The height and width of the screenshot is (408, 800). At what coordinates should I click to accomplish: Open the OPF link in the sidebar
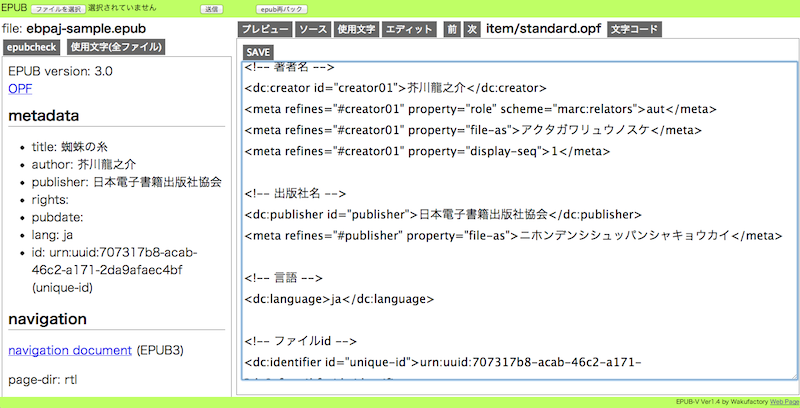click(x=20, y=89)
